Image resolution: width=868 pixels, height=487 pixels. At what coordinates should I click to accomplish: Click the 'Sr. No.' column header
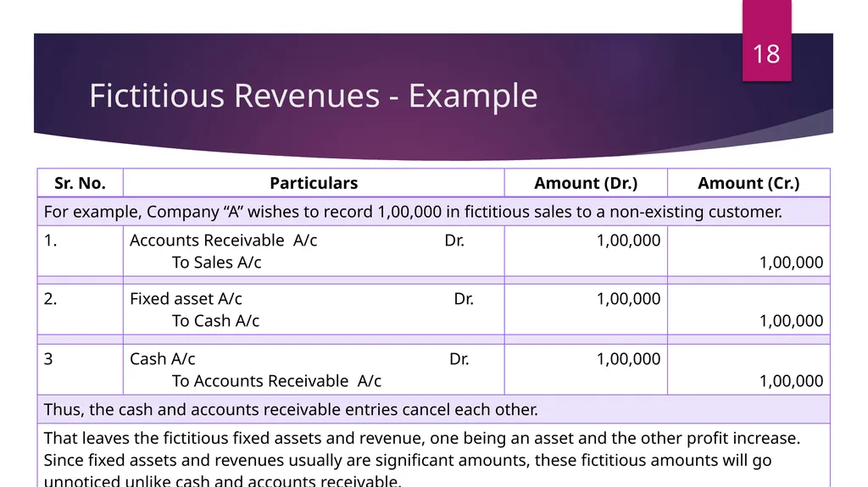81,183
